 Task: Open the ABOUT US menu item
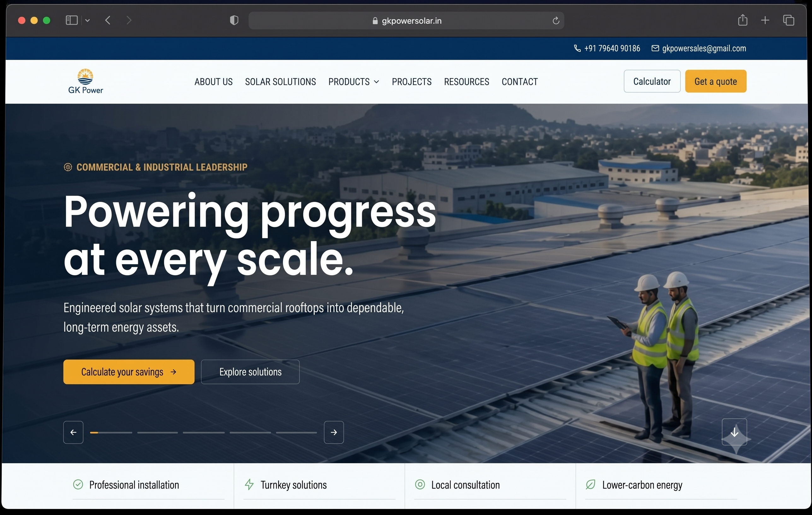[214, 82]
